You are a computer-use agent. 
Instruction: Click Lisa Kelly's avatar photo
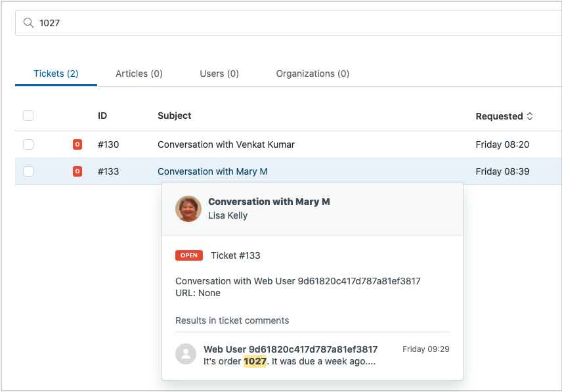pos(188,209)
